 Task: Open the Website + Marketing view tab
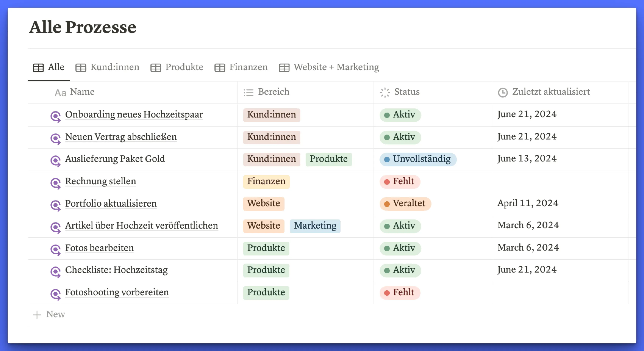pos(329,67)
